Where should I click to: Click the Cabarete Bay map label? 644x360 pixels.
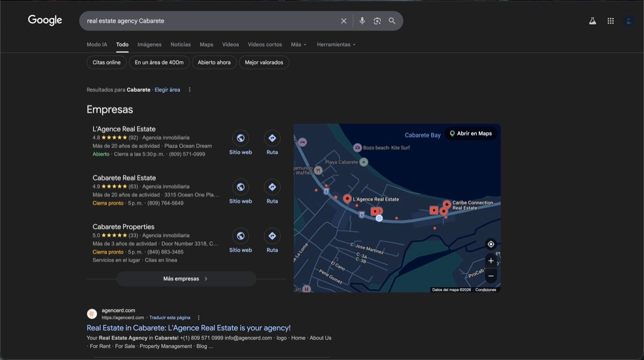pyautogui.click(x=423, y=135)
